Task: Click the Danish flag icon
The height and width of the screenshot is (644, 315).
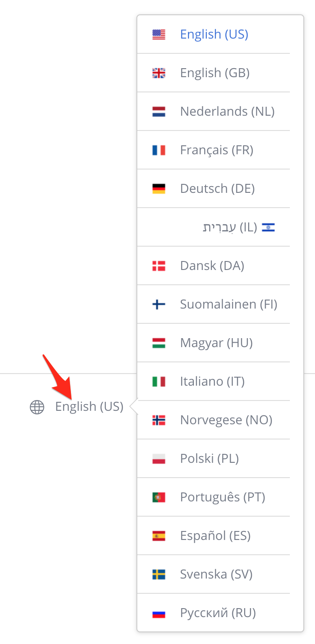Action: tap(159, 266)
